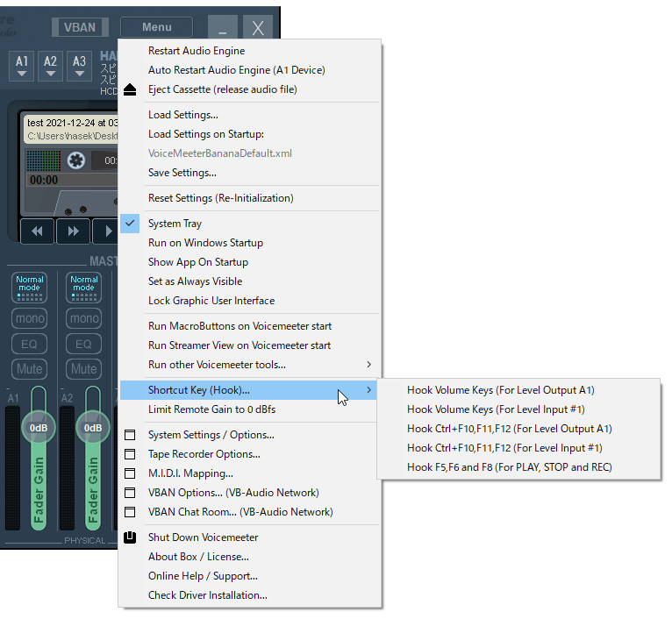
Task: Click the window icon beside M.I.D.I. Mapping
Action: coord(130,473)
